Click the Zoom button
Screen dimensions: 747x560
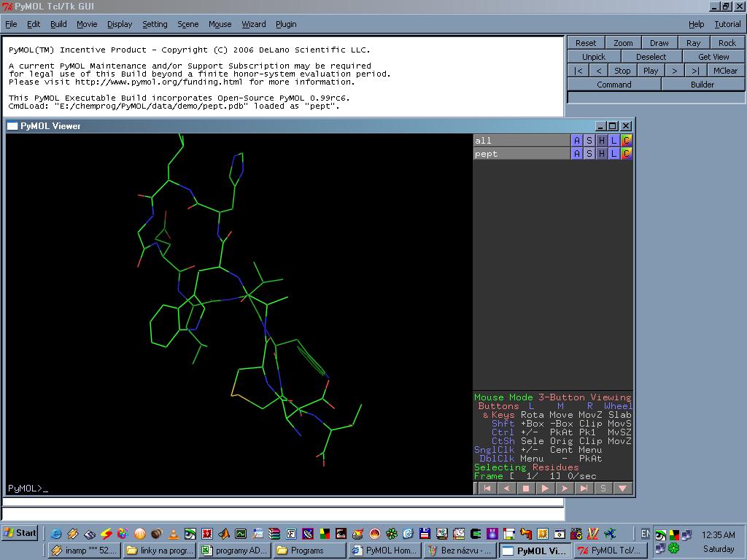[x=623, y=43]
